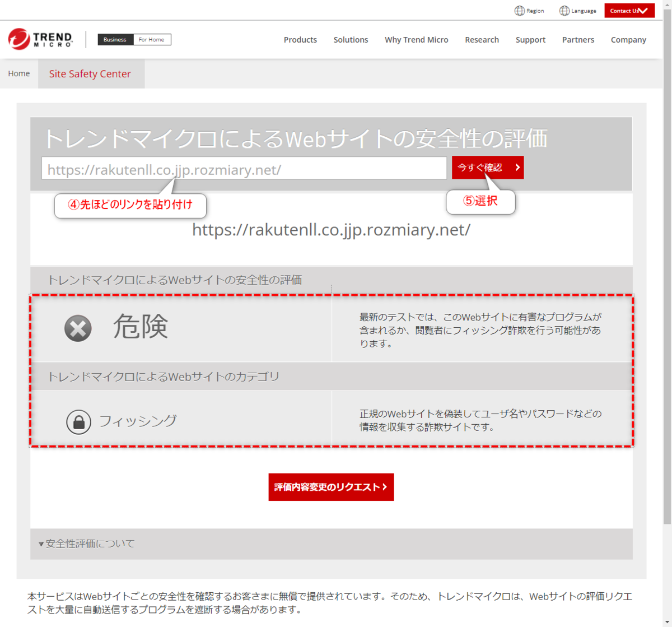Click the 危険 rating text

pos(141,327)
